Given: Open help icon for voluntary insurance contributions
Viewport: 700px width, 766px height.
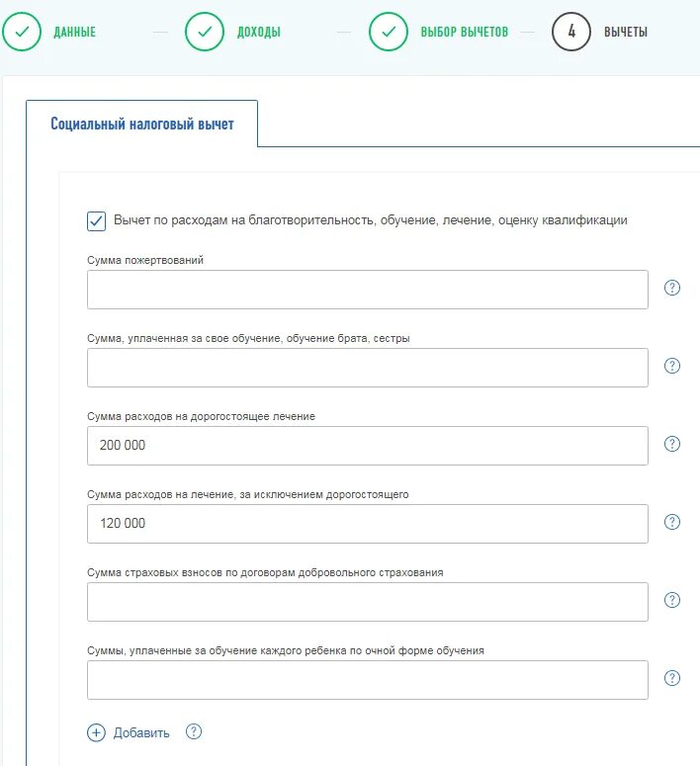Looking at the screenshot, I should click(672, 600).
